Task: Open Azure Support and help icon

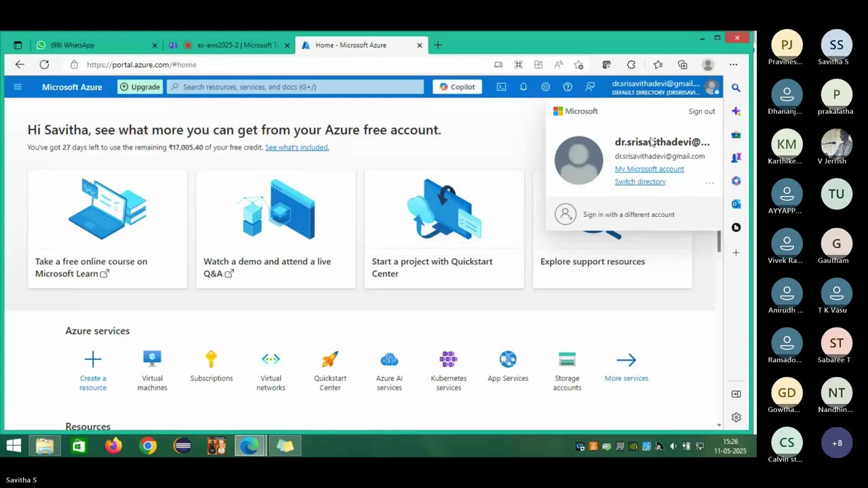Action: click(x=568, y=87)
